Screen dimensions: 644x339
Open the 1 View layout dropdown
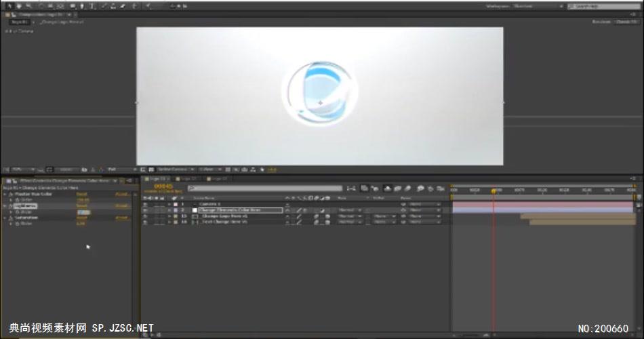tap(210, 169)
